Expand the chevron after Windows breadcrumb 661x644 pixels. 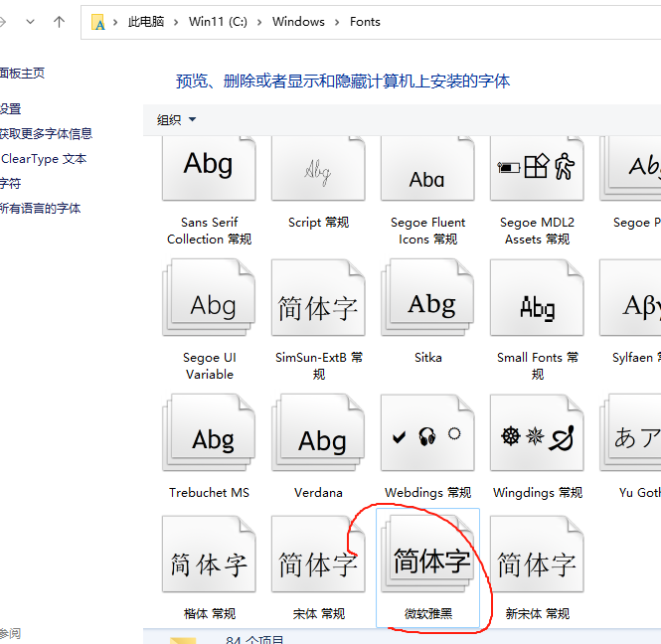pyautogui.click(x=337, y=22)
